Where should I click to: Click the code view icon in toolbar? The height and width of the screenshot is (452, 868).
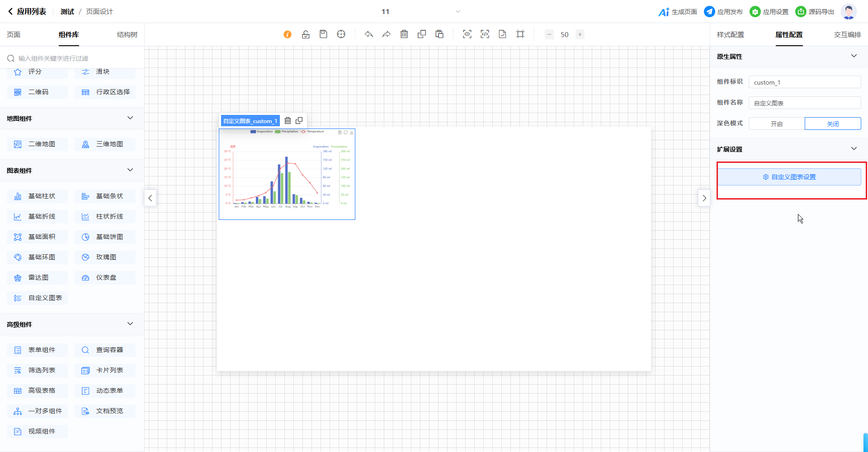[x=485, y=34]
